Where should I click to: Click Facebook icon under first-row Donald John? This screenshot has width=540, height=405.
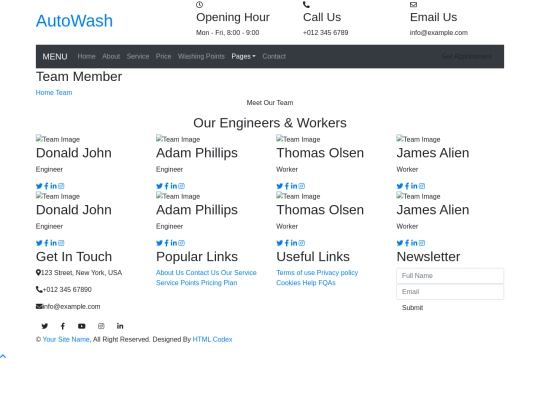point(46,186)
